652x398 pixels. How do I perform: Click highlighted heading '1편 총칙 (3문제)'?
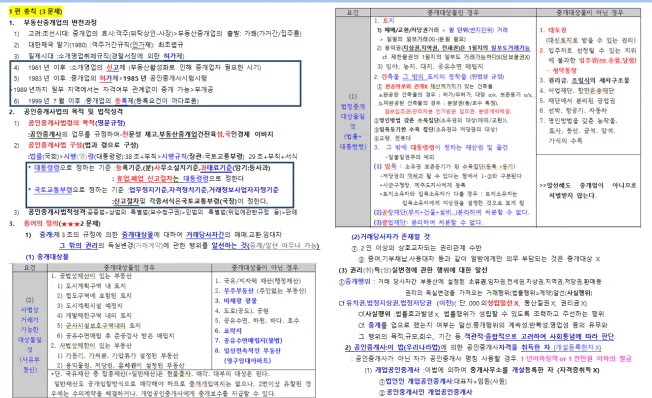(x=35, y=11)
